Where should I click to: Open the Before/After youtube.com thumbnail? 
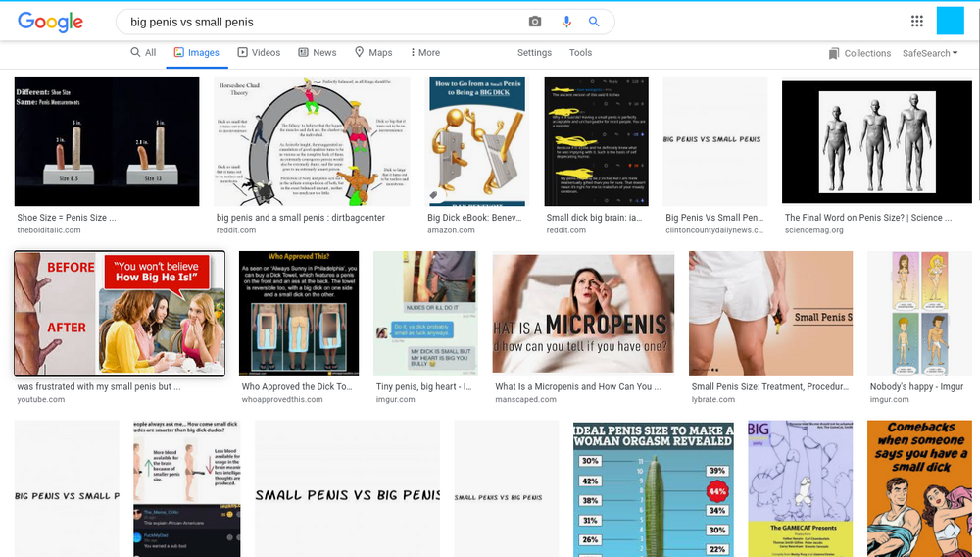(x=120, y=313)
